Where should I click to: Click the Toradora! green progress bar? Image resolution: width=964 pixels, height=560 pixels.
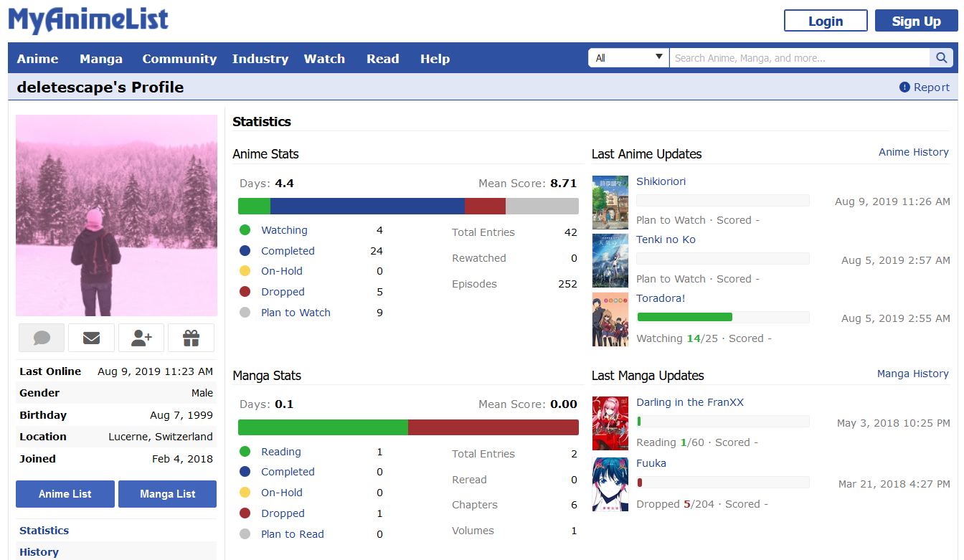tap(684, 317)
